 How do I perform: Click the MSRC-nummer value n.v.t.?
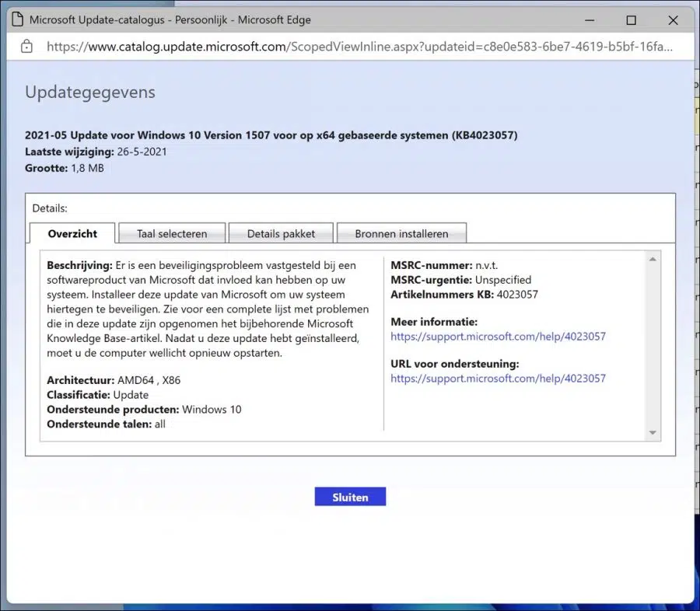[x=487, y=265]
